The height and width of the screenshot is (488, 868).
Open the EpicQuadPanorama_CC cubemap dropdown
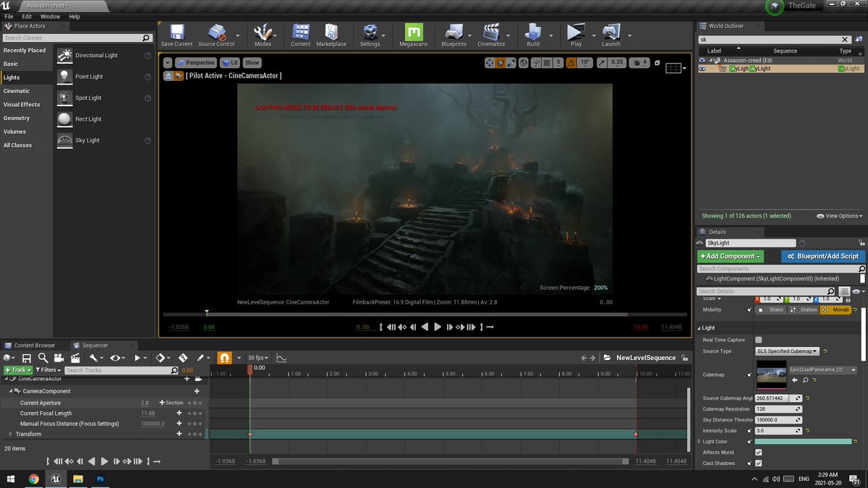point(822,369)
